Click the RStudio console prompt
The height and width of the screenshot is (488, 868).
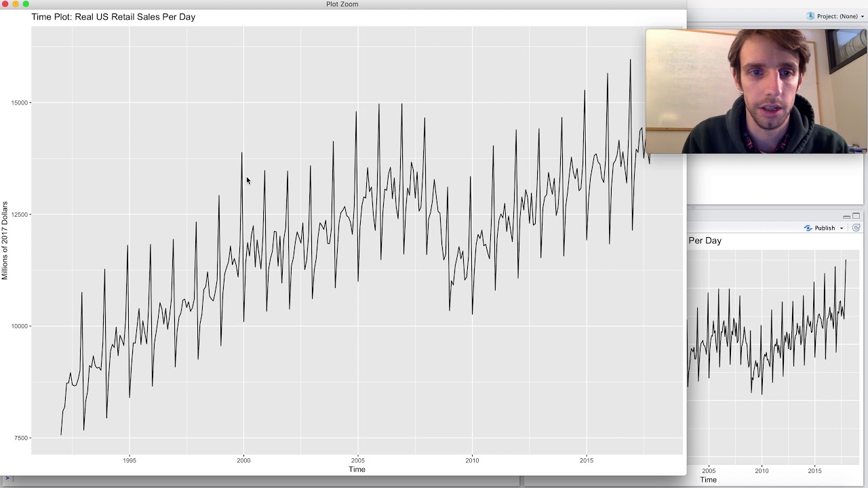(x=7, y=479)
